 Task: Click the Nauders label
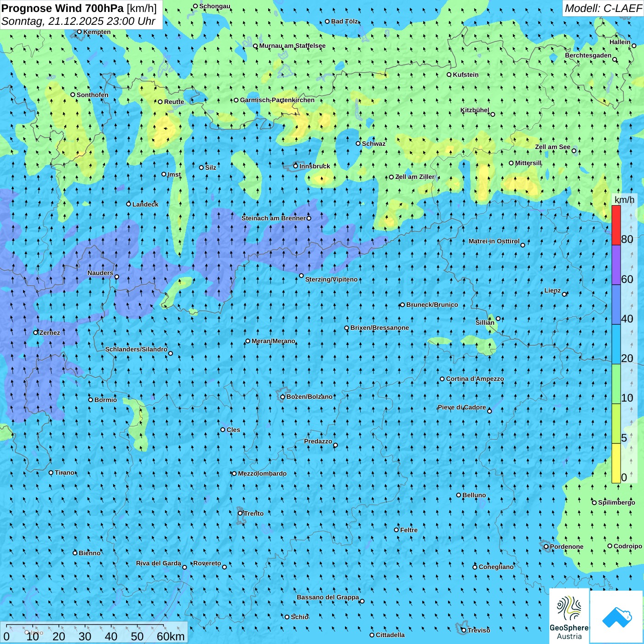point(100,273)
